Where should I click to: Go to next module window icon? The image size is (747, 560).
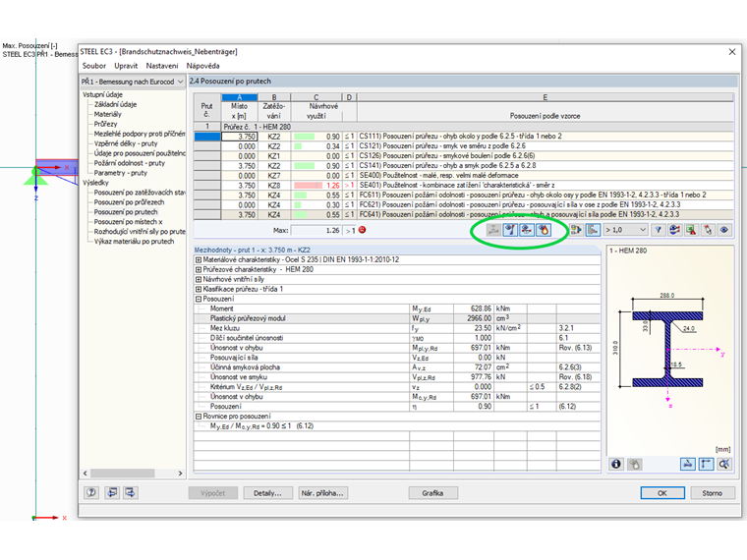[130, 493]
